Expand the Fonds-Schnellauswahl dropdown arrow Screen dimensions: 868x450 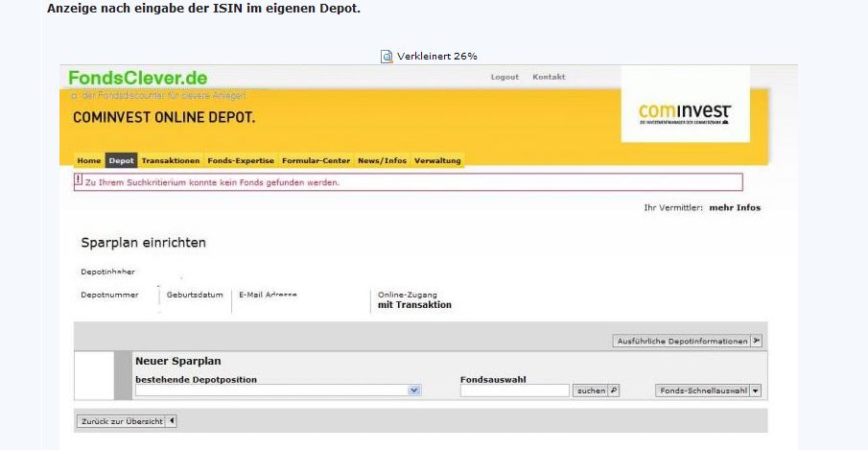click(756, 391)
